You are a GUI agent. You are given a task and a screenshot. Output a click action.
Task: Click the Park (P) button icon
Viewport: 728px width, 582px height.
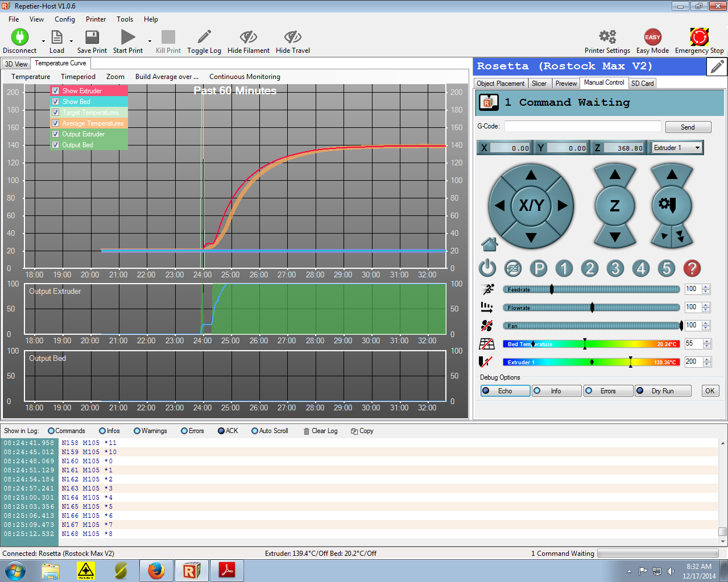(538, 268)
